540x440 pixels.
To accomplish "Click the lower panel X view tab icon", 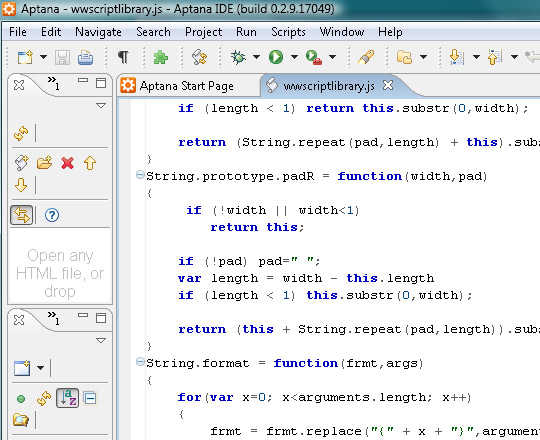I will (19, 320).
